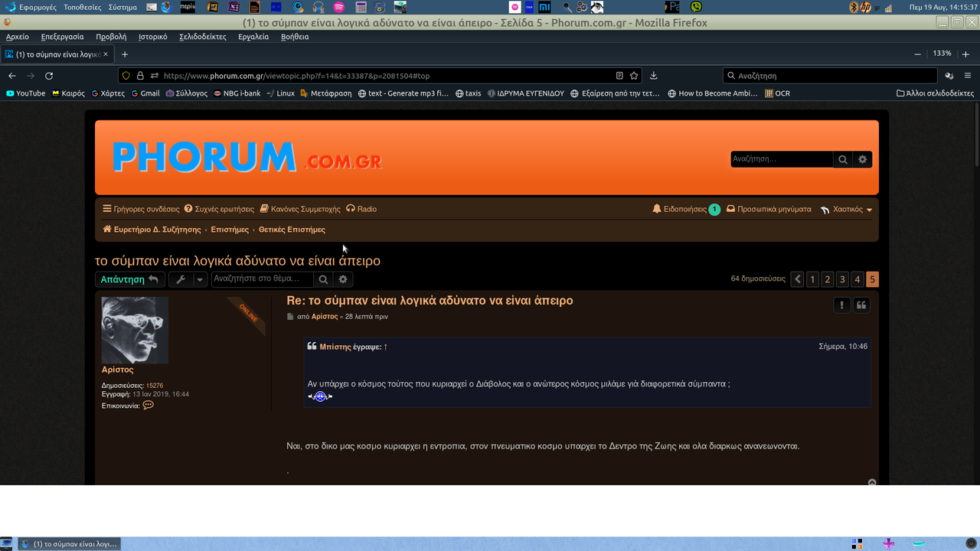Go to page 3 of topic
The width and height of the screenshot is (980, 551).
(842, 279)
